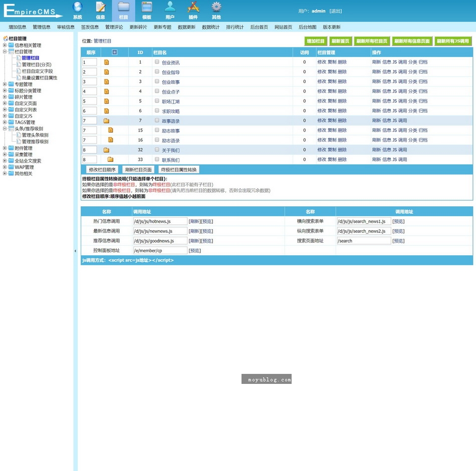Image resolution: width=476 pixels, height=471 pixels.
Task: Open the 系统 globe icon
Action: pyautogui.click(x=77, y=7)
